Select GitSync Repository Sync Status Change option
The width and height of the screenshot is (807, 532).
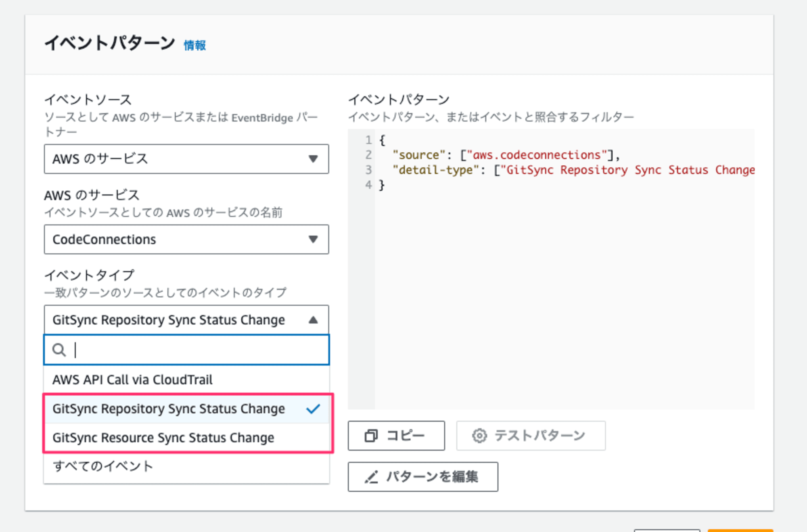186,409
